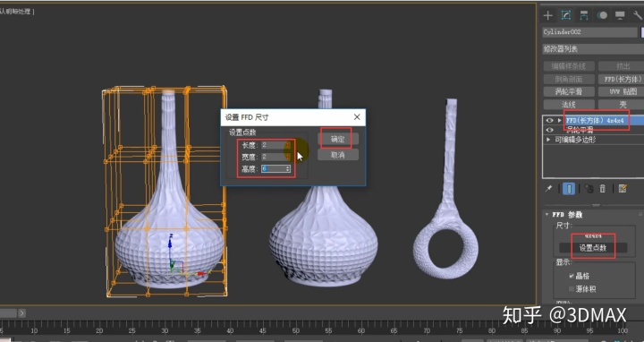644x342 pixels.
Task: Expand timeline panel with arrow button
Action: click(x=21, y=313)
